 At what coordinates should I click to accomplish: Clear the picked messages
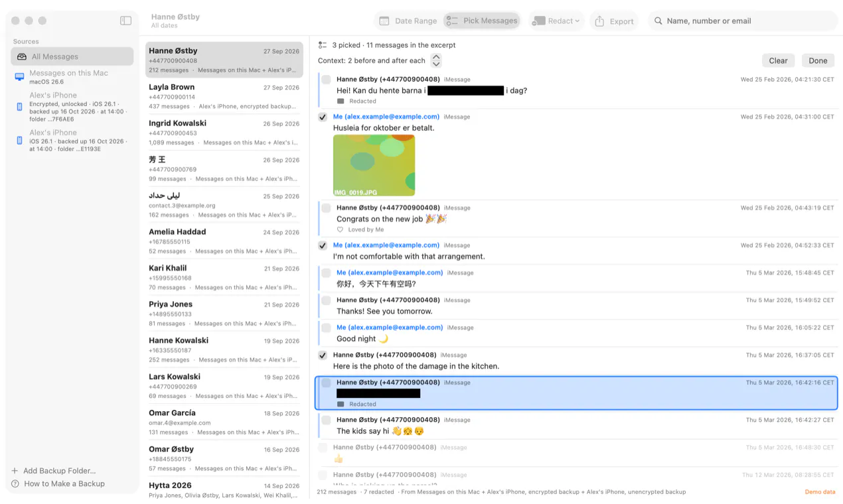click(x=778, y=60)
